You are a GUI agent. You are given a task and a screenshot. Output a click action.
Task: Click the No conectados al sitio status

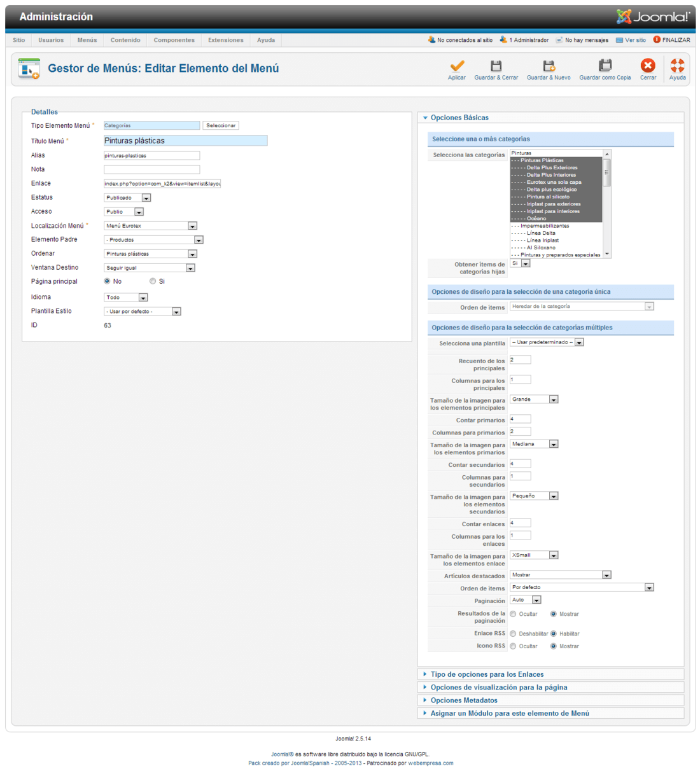pyautogui.click(x=460, y=40)
